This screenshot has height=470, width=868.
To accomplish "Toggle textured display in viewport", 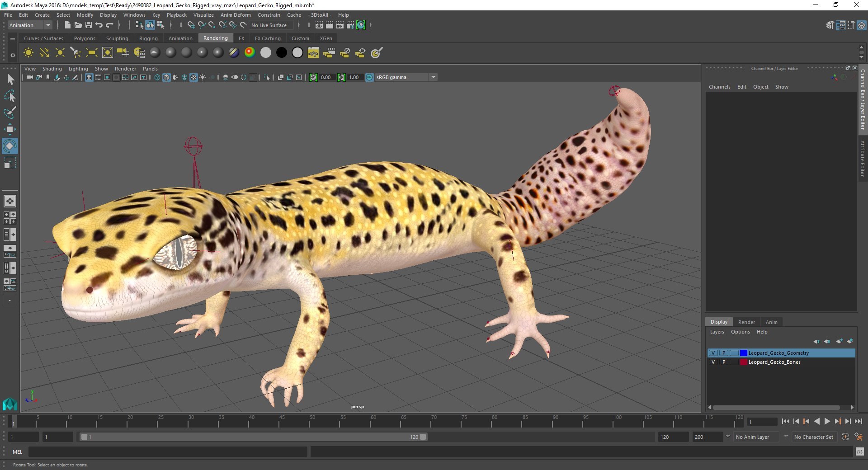I will pos(193,77).
